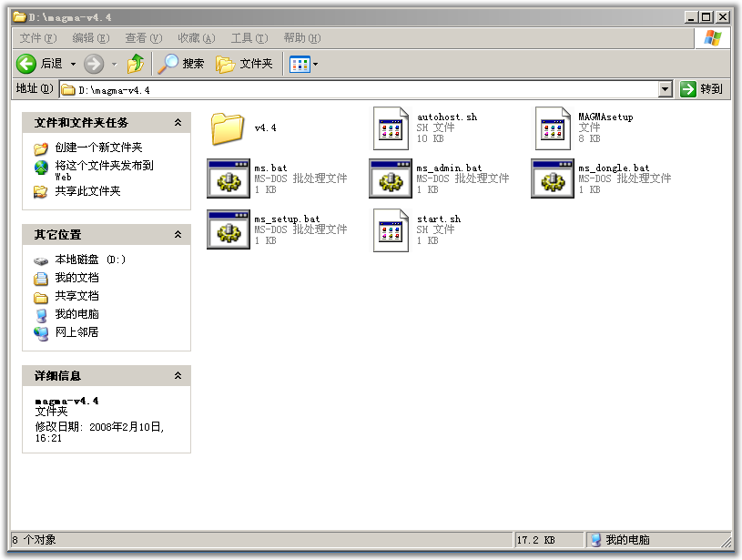Screen dimensions: 742x560
Task: Toggle the Folders (文件夹) pane
Action: pyautogui.click(x=244, y=64)
